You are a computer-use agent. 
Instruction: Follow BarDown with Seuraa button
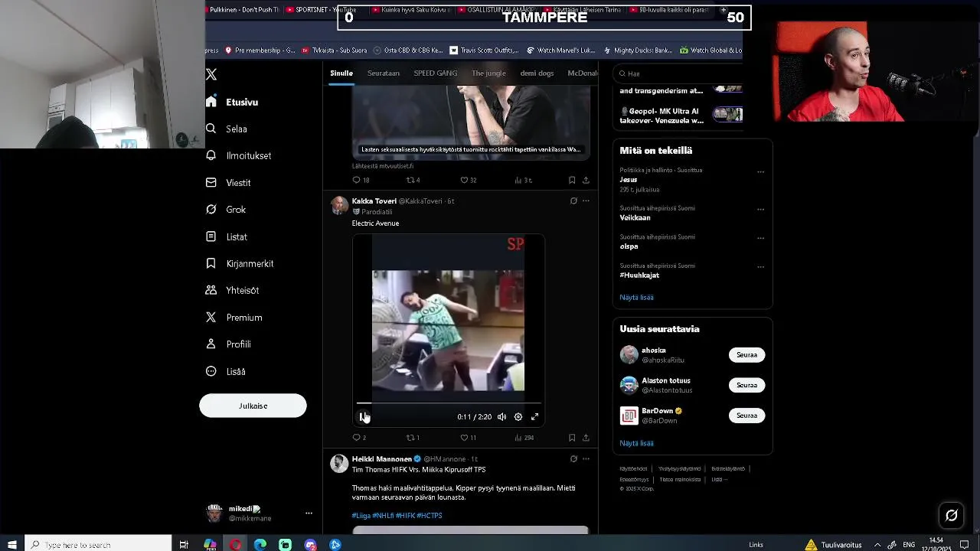tap(746, 416)
